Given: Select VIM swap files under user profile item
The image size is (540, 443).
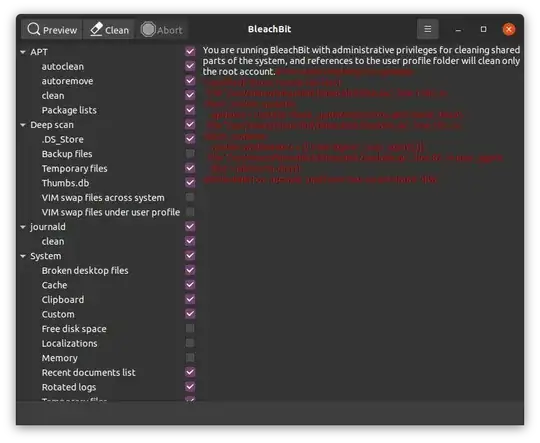Looking at the screenshot, I should (x=111, y=212).
